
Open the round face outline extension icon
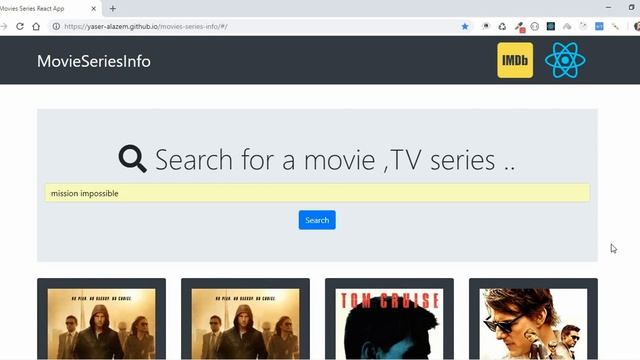tap(535, 27)
